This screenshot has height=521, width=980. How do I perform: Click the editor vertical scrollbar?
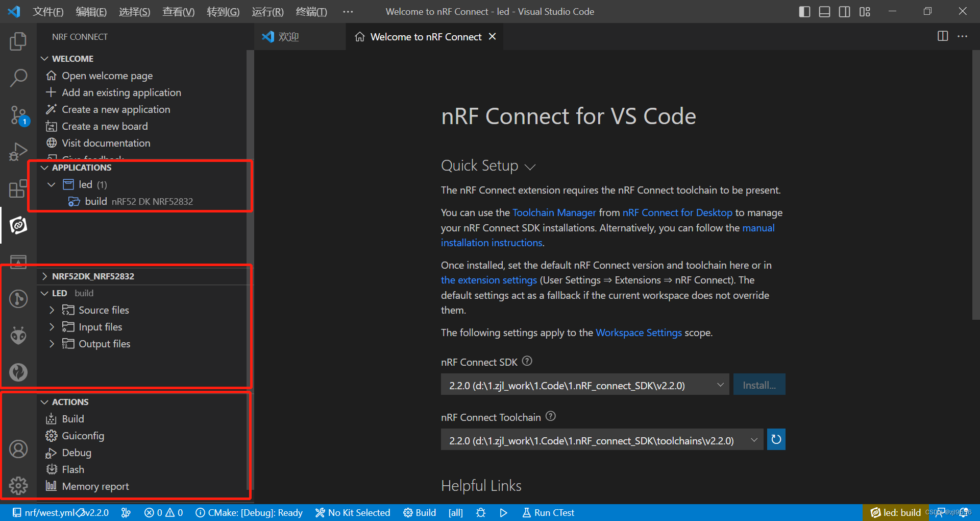976,185
